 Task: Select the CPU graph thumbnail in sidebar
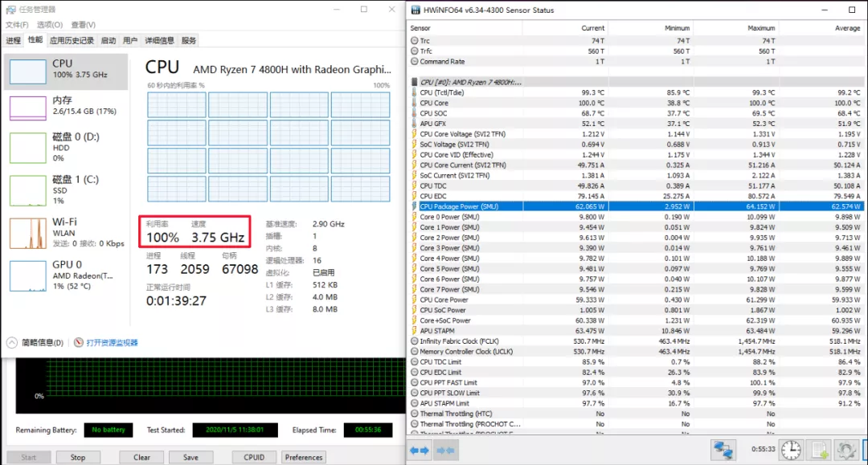tap(27, 71)
